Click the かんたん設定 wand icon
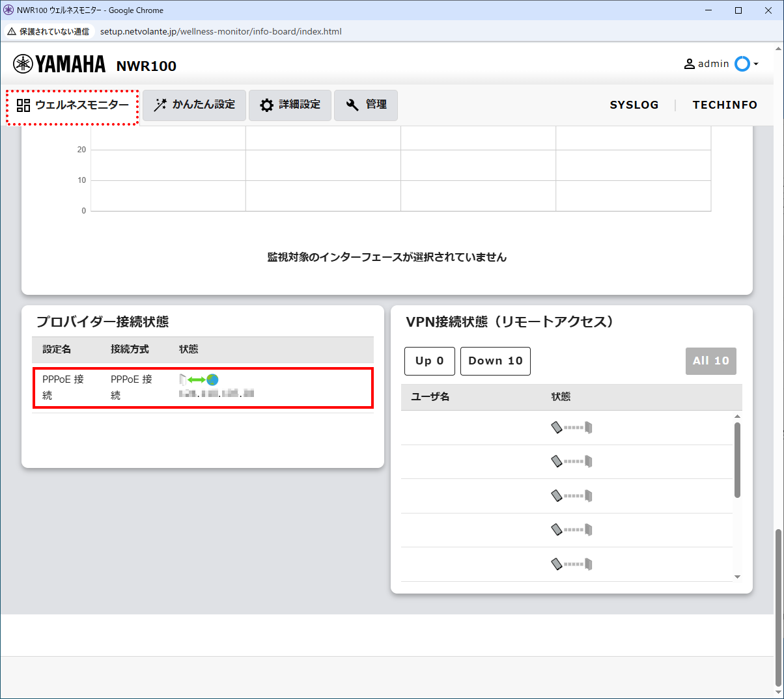 [160, 105]
